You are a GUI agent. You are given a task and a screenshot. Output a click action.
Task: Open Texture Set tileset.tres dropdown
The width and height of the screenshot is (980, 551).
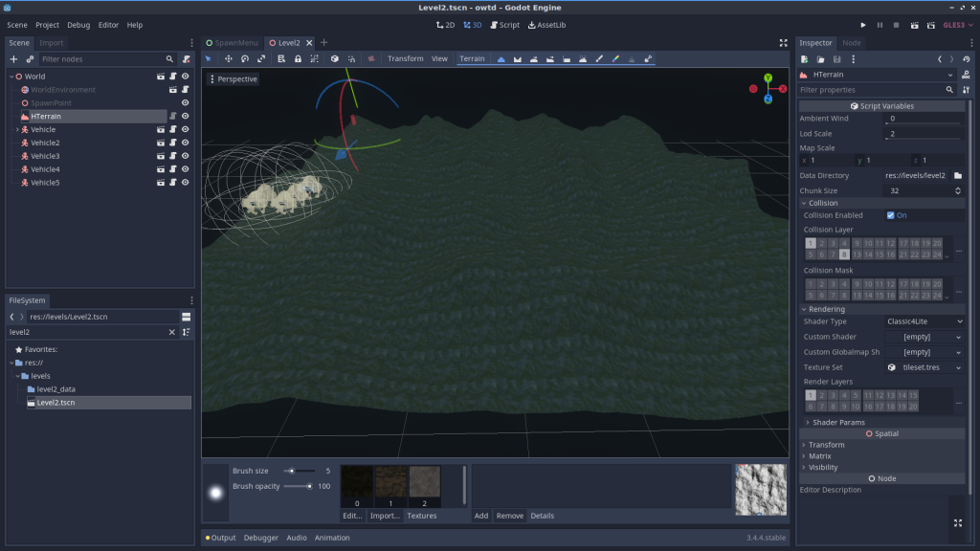click(924, 367)
